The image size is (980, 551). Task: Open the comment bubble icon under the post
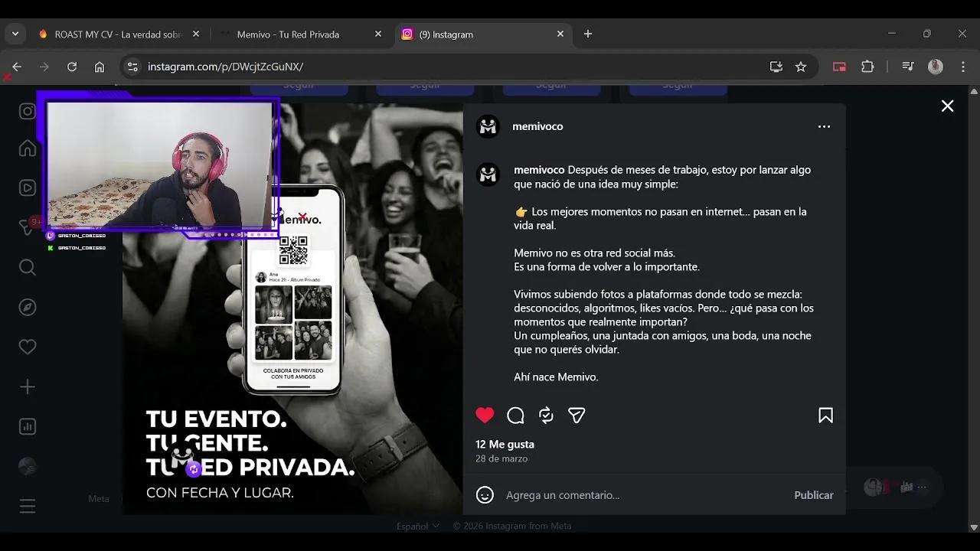click(515, 416)
